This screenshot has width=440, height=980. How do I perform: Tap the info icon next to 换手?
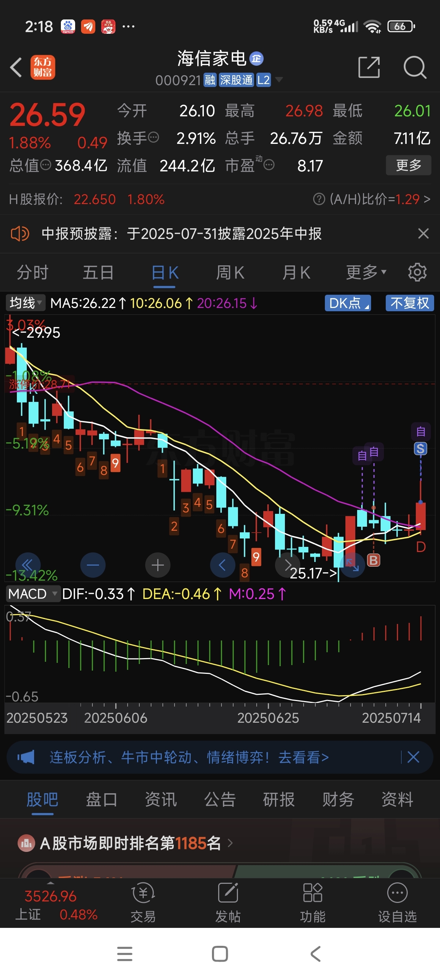[153, 137]
